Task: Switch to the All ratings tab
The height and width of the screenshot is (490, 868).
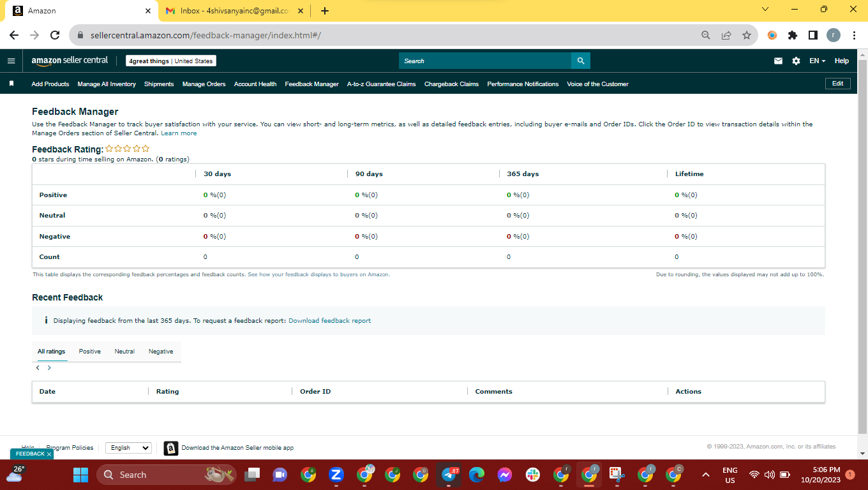Action: pyautogui.click(x=51, y=352)
